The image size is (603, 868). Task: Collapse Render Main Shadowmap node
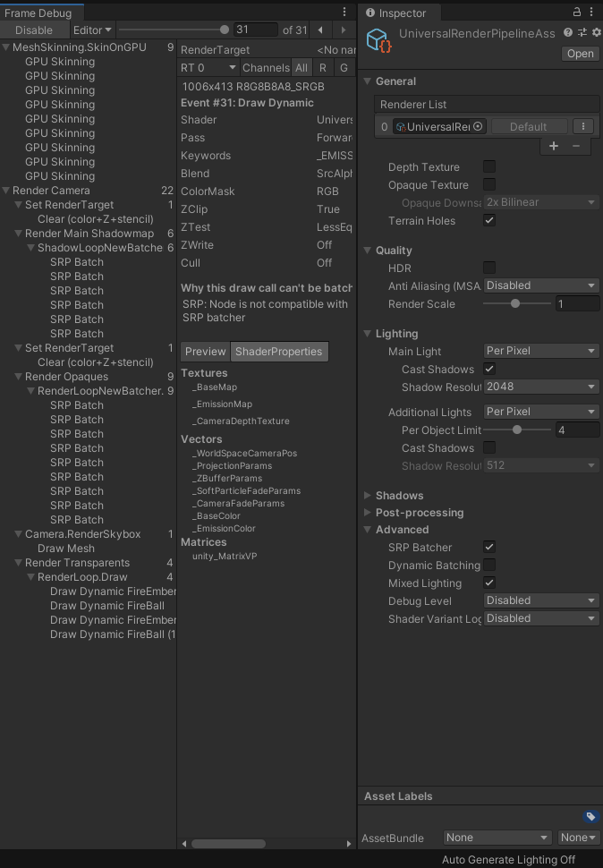18,234
